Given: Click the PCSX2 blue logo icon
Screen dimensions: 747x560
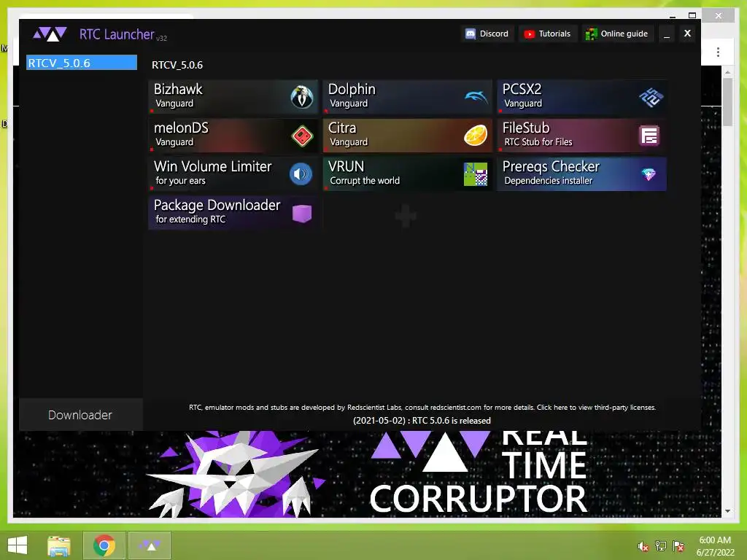Looking at the screenshot, I should [x=651, y=97].
